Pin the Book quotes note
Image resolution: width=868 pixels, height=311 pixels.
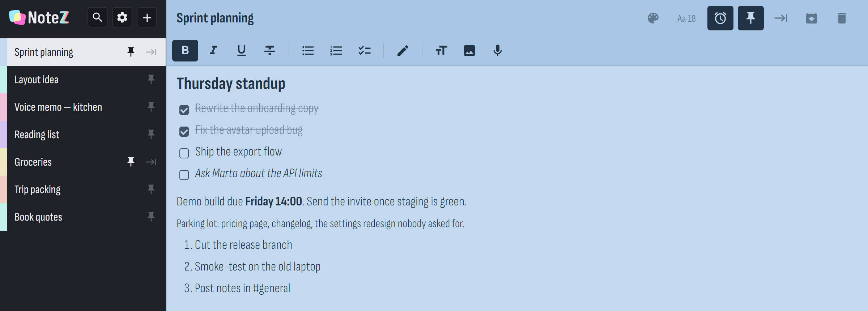coord(151,217)
